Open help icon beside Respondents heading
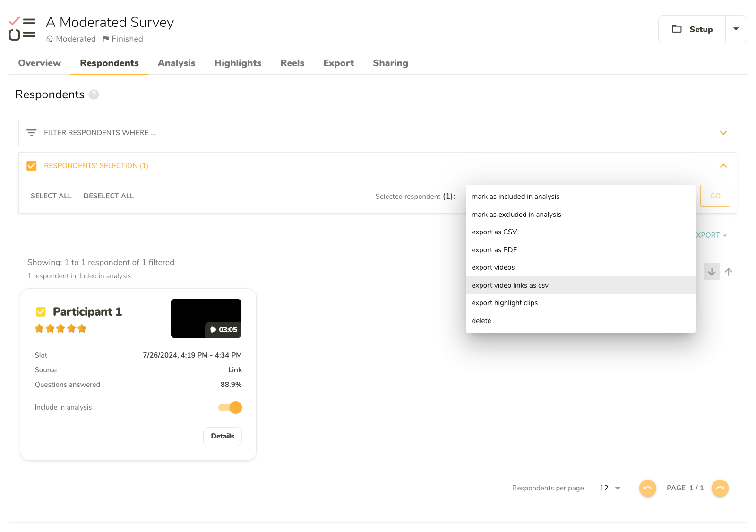This screenshot has height=532, width=756. pyautogui.click(x=94, y=94)
